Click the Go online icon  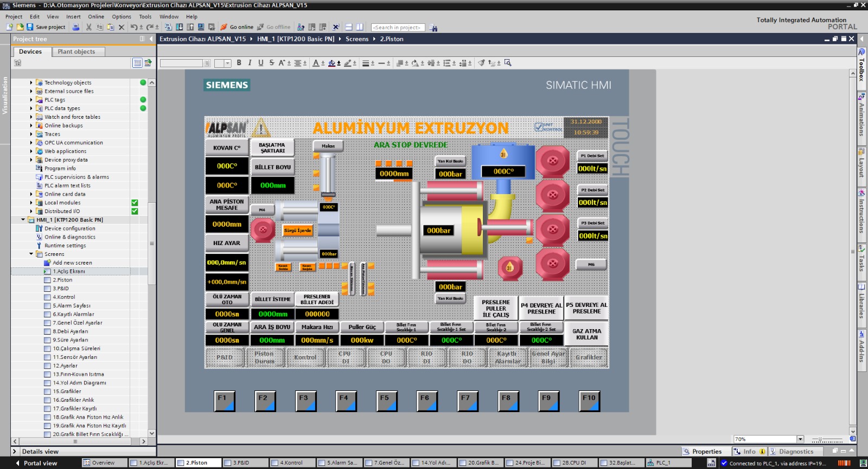tap(224, 27)
